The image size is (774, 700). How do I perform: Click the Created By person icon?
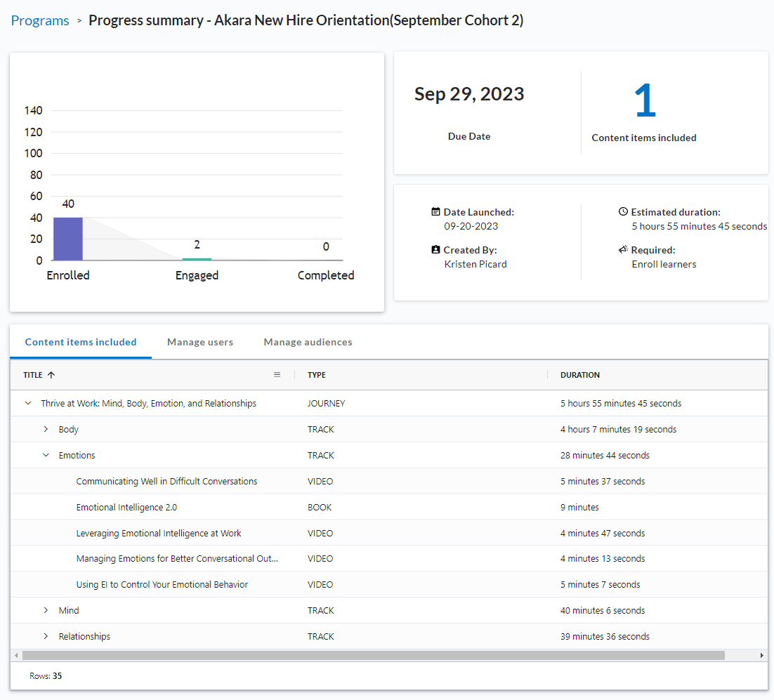pyautogui.click(x=435, y=249)
